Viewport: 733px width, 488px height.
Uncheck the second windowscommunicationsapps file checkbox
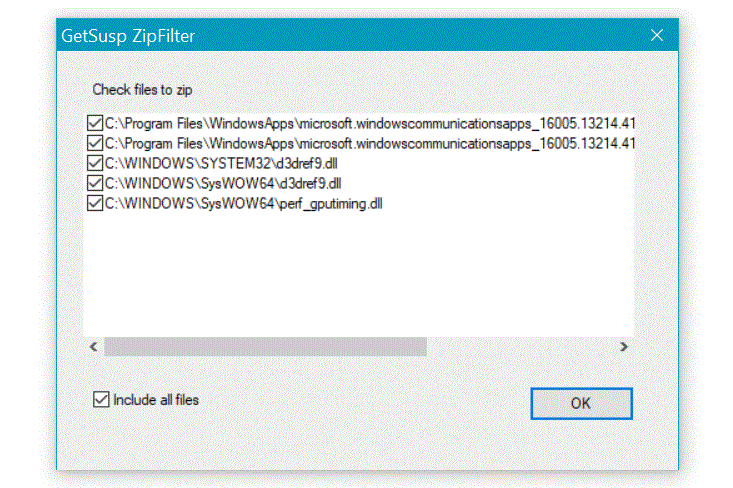[95, 143]
